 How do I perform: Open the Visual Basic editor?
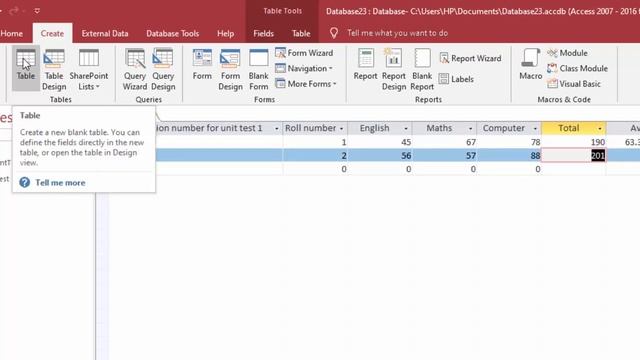pos(574,84)
